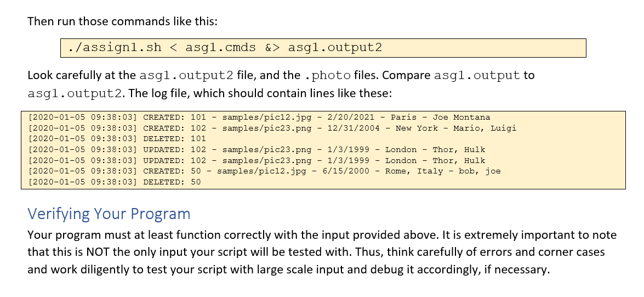Click the "DELETED: 101" log line
644x297 pixels.
117,139
